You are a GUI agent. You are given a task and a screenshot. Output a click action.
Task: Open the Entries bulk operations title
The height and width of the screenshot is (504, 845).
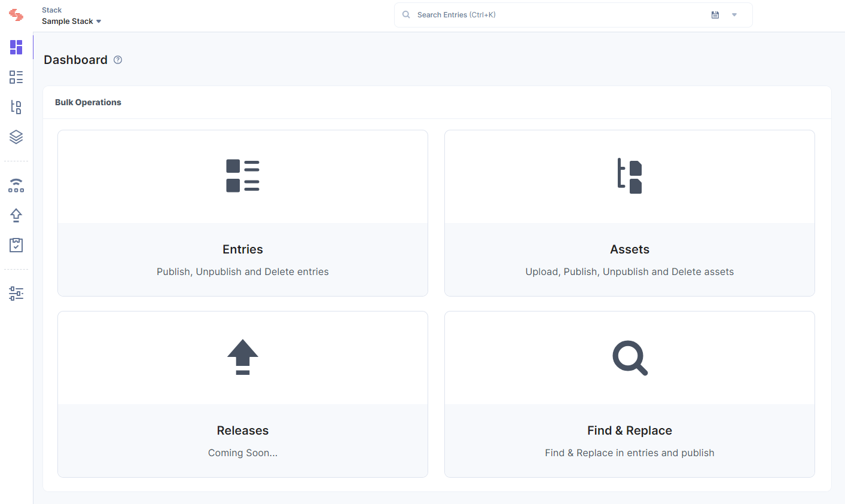[x=243, y=249]
